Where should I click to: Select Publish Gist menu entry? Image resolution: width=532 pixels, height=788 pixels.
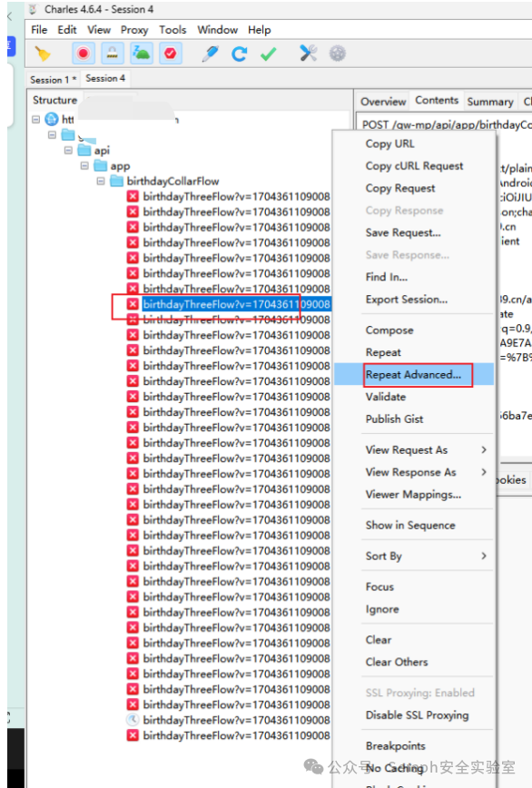394,419
